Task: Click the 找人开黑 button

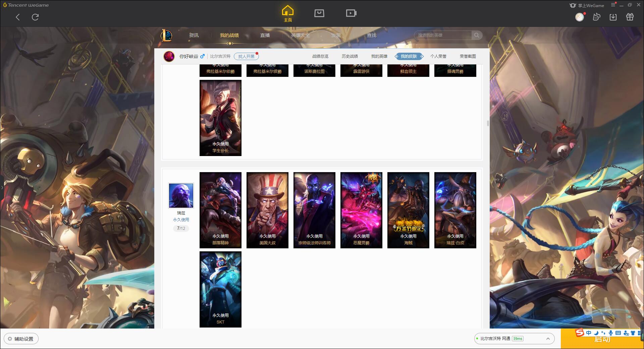Action: (246, 56)
